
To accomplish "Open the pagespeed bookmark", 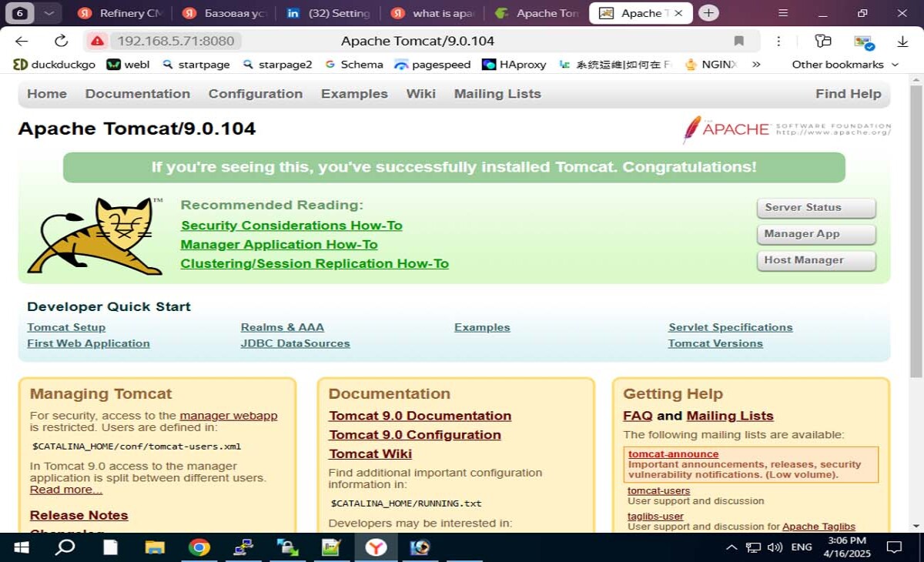I will (x=432, y=65).
